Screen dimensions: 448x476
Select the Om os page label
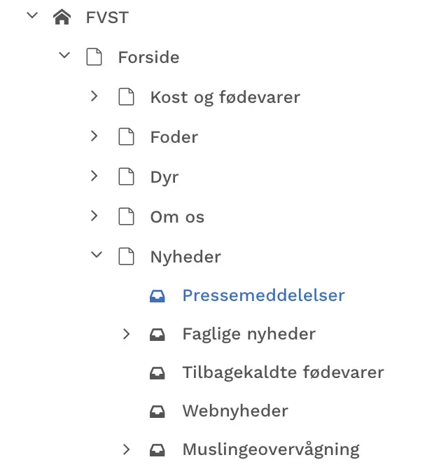[177, 217]
